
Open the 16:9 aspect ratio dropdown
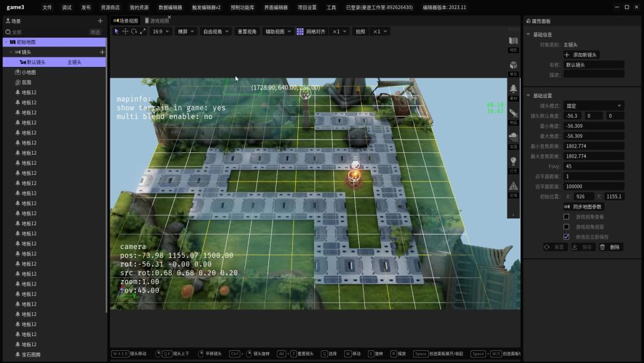160,32
